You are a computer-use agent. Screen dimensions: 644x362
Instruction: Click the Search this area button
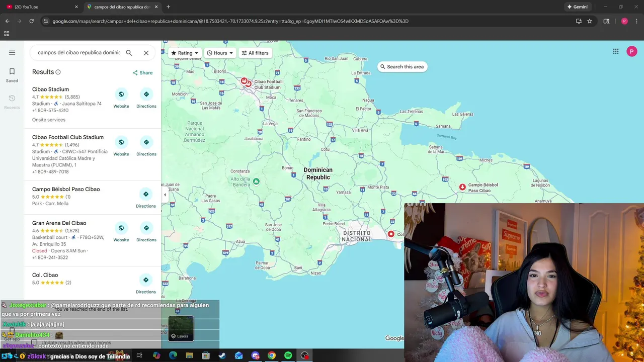tap(402, 66)
